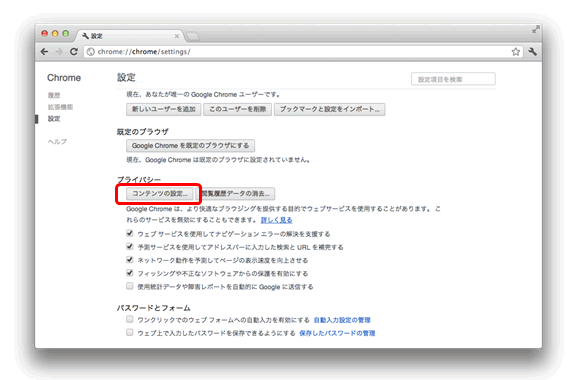The image size is (572, 380).
Task: Open コンテンツの設定 button
Action: pos(160,194)
